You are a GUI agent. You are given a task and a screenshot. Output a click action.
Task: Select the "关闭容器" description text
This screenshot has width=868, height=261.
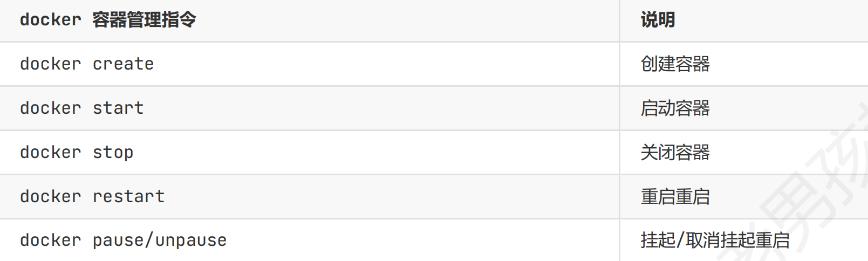point(675,153)
